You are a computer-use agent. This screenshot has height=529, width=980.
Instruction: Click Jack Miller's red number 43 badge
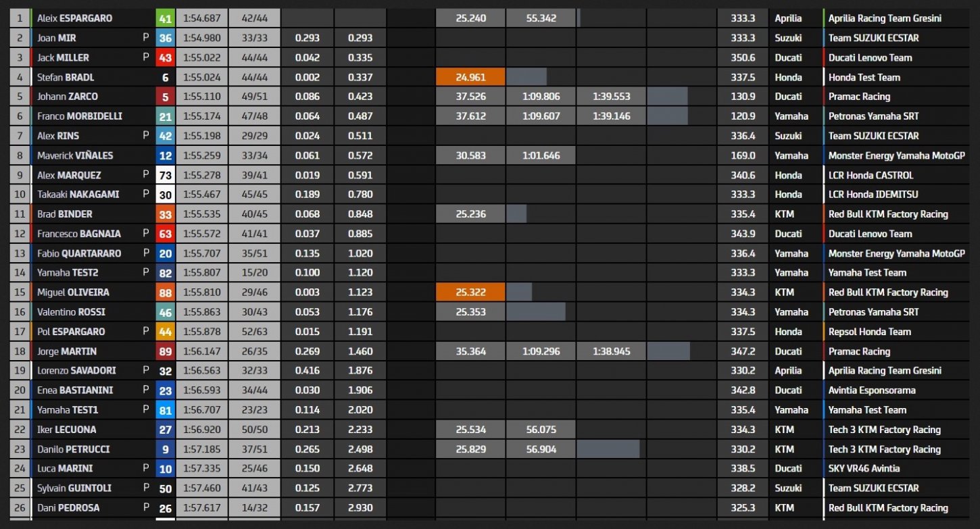(165, 57)
